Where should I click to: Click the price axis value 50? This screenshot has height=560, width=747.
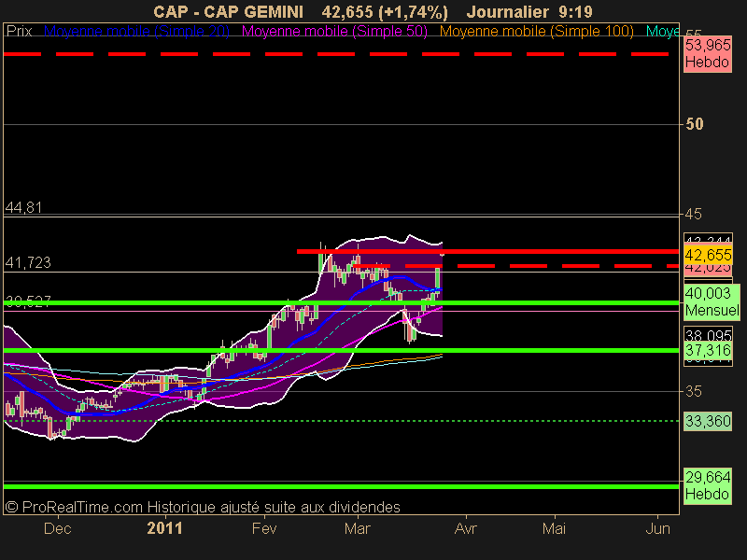pyautogui.click(x=694, y=124)
